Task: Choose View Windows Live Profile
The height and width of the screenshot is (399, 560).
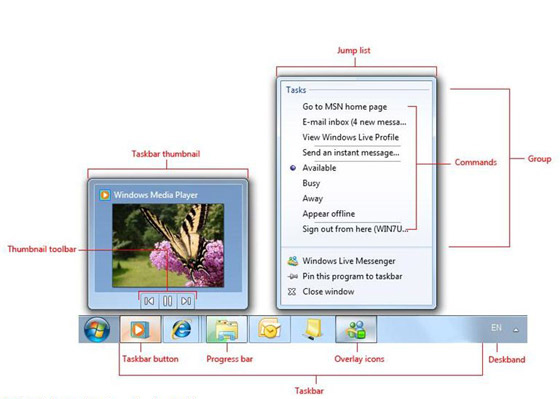Action: [x=350, y=138]
